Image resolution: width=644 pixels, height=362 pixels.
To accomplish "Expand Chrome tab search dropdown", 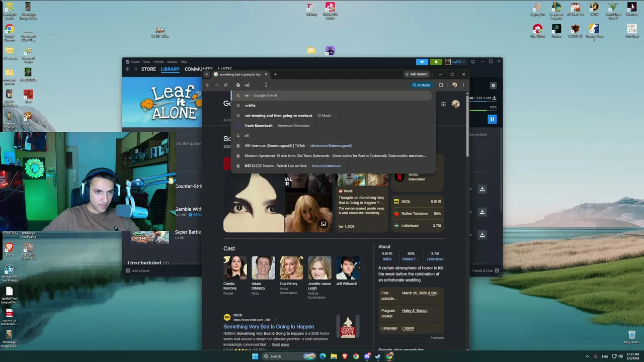I will tap(207, 74).
